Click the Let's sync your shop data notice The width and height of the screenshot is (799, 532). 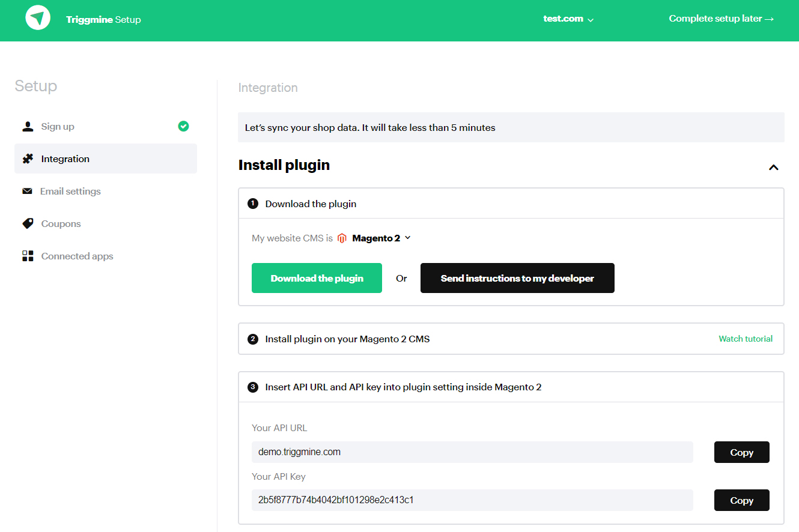(x=511, y=127)
